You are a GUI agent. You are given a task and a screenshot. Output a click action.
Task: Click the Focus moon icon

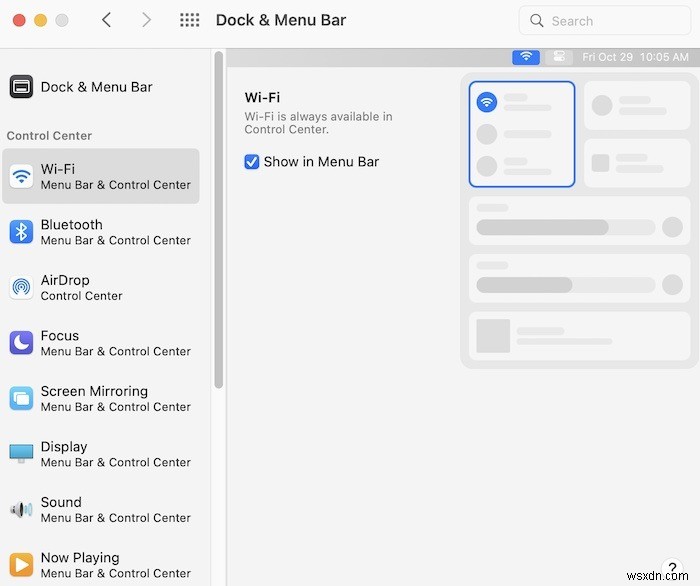pos(21,343)
